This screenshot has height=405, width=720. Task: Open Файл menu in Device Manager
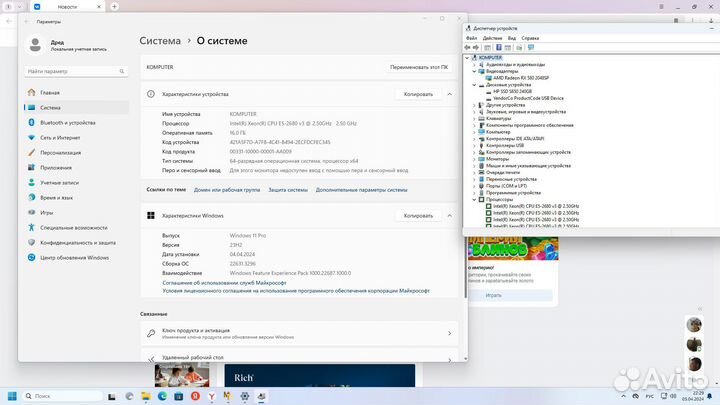tap(472, 38)
